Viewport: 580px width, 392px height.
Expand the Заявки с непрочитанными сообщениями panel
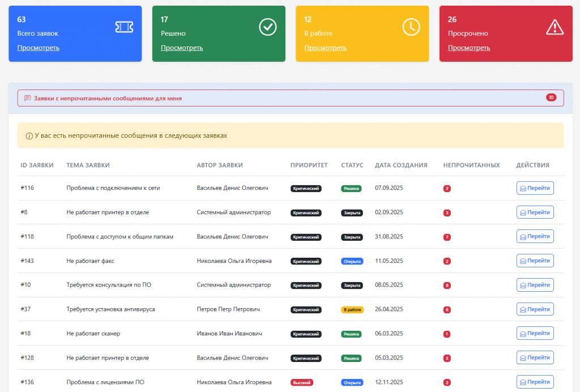tap(108, 98)
